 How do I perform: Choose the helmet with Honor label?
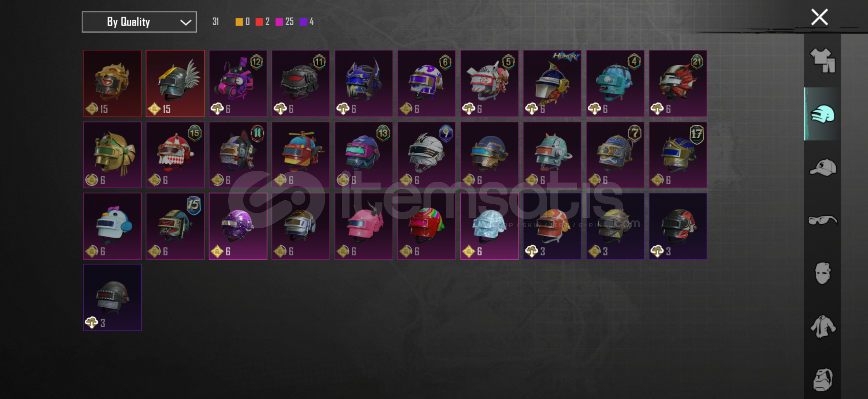(552, 83)
